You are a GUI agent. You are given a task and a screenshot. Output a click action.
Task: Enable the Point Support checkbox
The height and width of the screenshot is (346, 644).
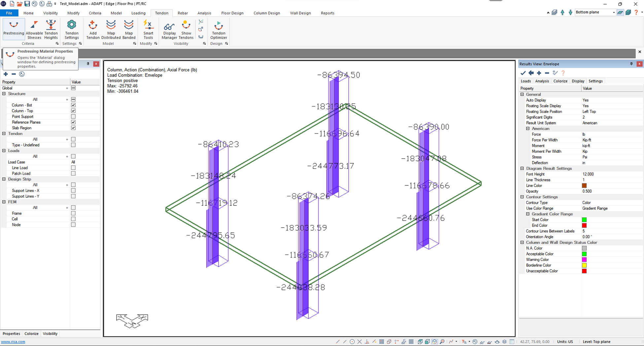click(x=73, y=116)
